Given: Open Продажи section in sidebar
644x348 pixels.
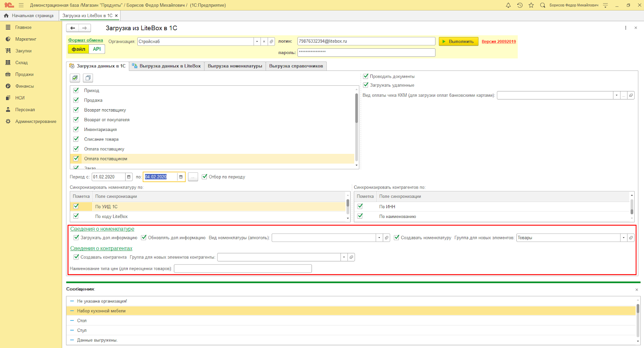Looking at the screenshot, I should 24,75.
